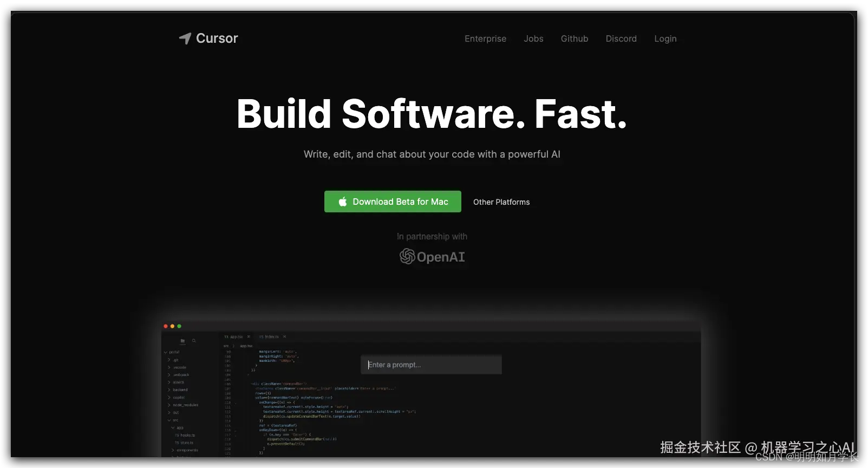Image resolution: width=868 pixels, height=468 pixels.
Task: Close the index.ts editor tab
Action: pyautogui.click(x=284, y=337)
